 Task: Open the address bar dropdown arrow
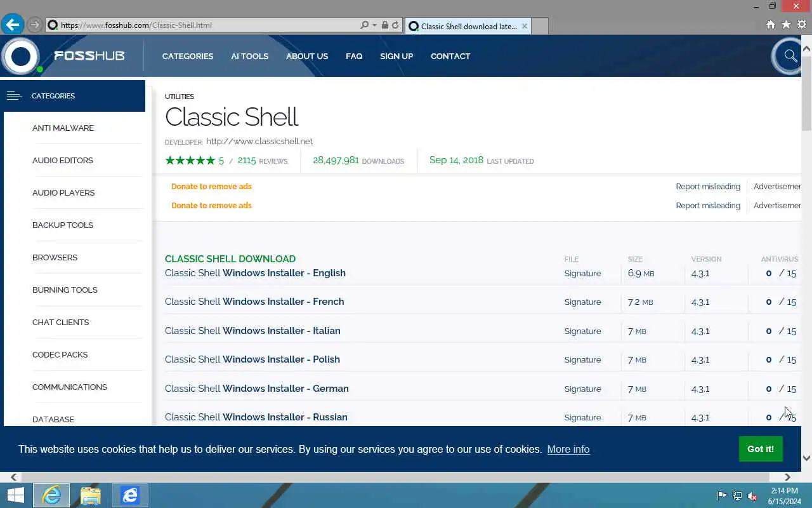click(374, 25)
